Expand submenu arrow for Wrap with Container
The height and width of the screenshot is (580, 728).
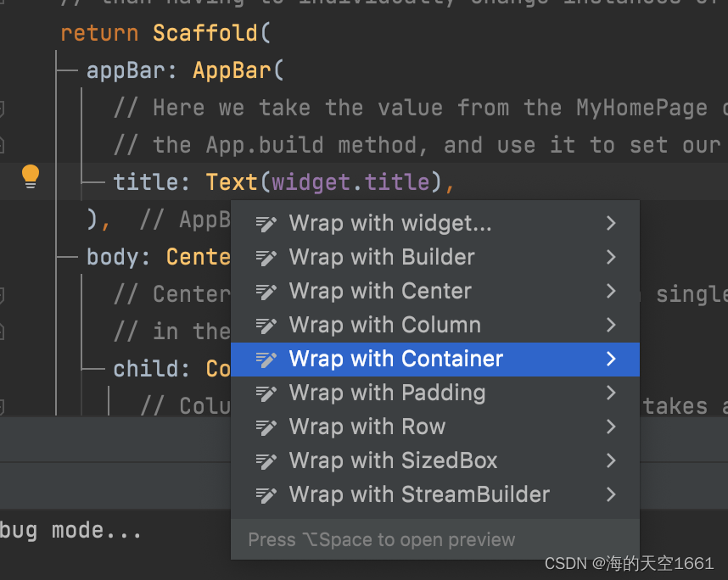pyautogui.click(x=611, y=359)
